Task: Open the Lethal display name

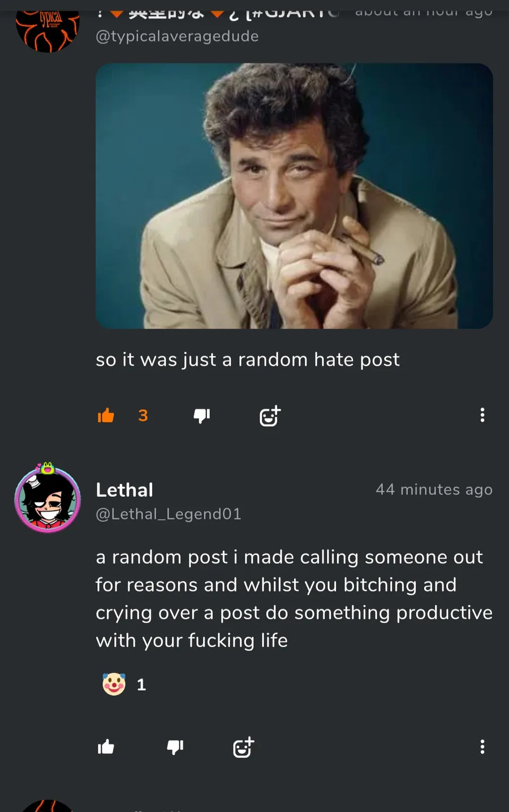Action: point(124,490)
